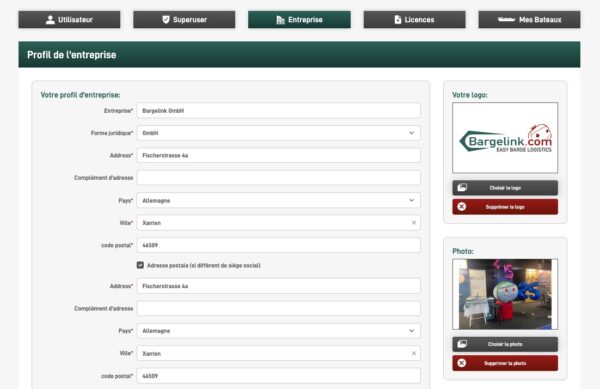This screenshot has width=600, height=389.
Task: Switch to the Superuser tab
Action: point(184,20)
